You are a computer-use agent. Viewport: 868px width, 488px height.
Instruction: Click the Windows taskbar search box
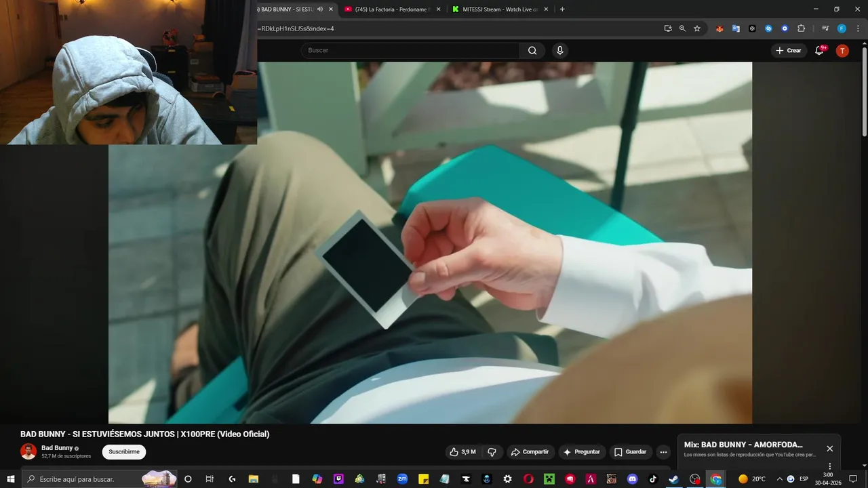pos(100,479)
